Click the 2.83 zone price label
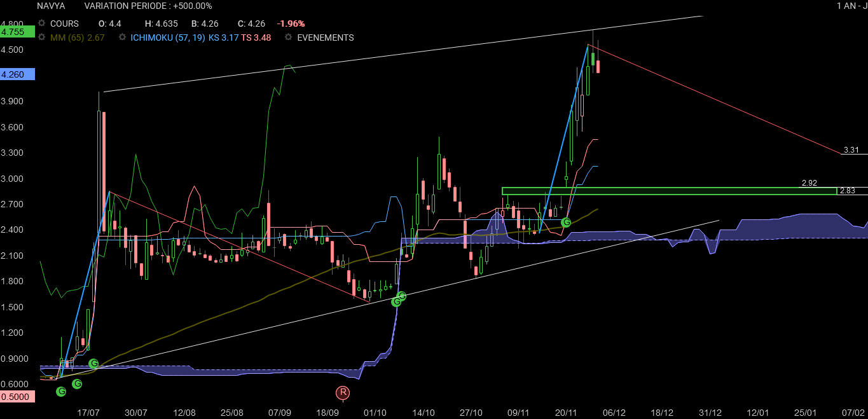The width and height of the screenshot is (868, 419). click(x=847, y=191)
